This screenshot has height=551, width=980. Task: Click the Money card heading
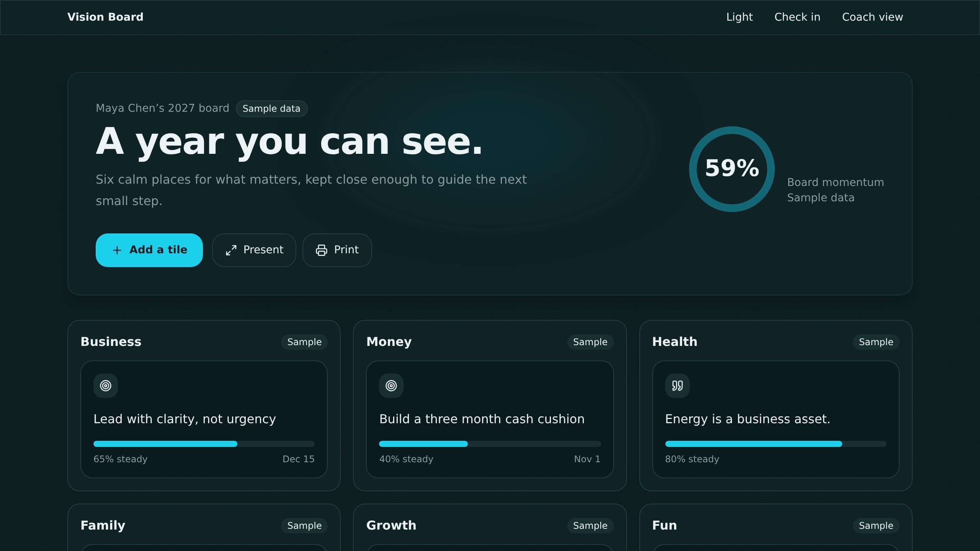click(389, 342)
